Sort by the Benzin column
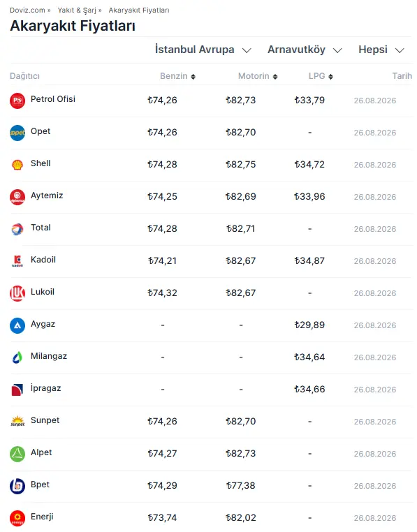This screenshot has width=417, height=532. pyautogui.click(x=177, y=76)
